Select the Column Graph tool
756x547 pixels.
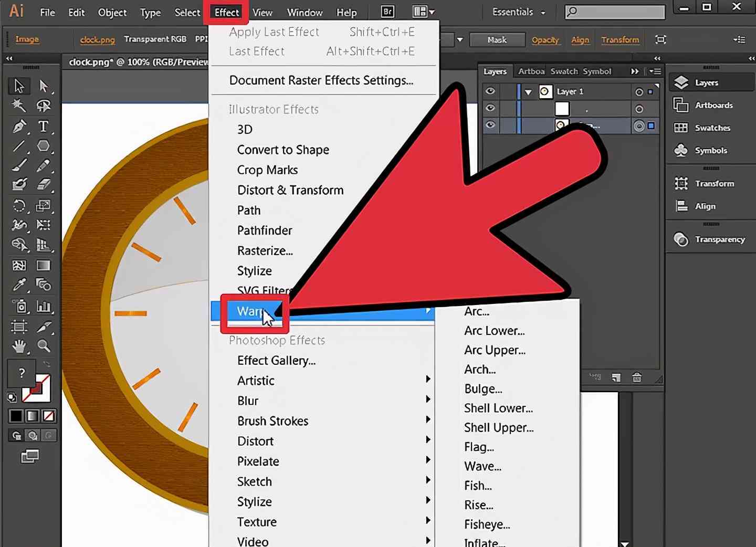[44, 306]
